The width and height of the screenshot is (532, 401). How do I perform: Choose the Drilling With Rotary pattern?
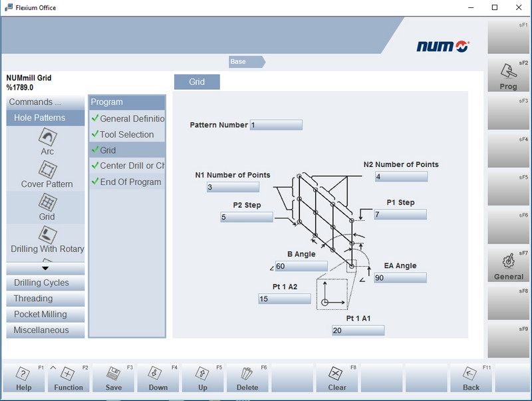point(47,241)
